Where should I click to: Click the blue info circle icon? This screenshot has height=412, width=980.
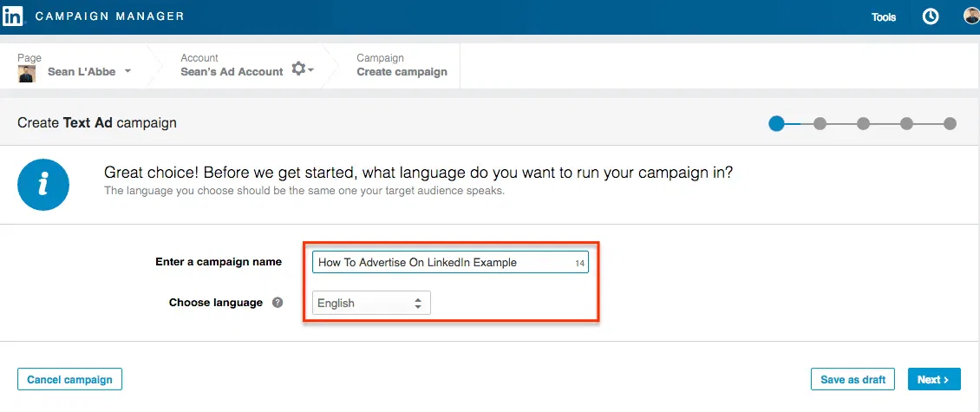tap(43, 185)
